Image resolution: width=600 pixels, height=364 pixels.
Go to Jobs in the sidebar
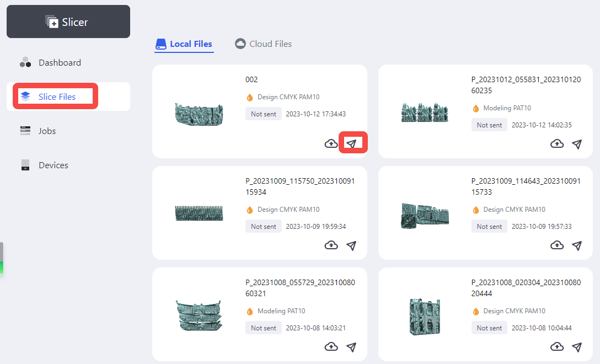(x=47, y=131)
